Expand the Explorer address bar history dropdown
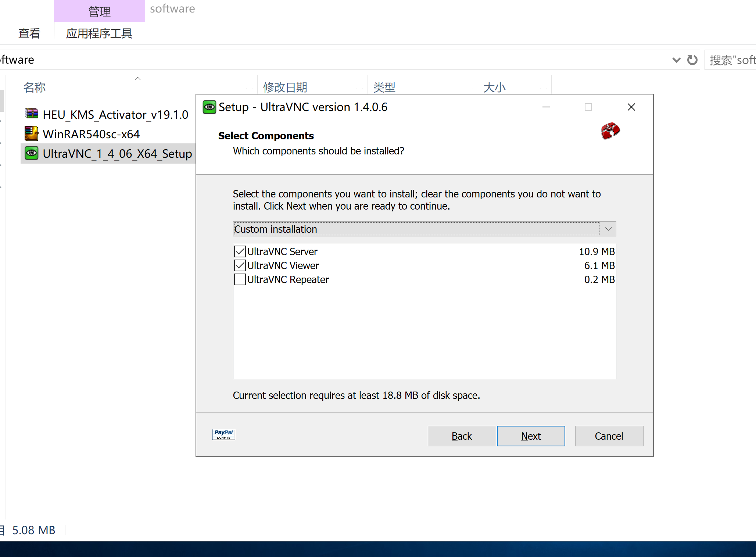 676,60
